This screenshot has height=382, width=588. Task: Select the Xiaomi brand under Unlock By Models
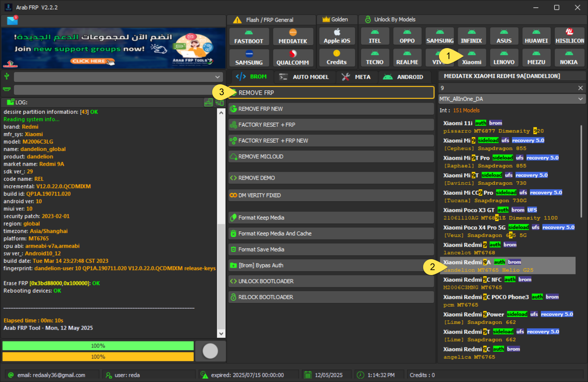472,58
